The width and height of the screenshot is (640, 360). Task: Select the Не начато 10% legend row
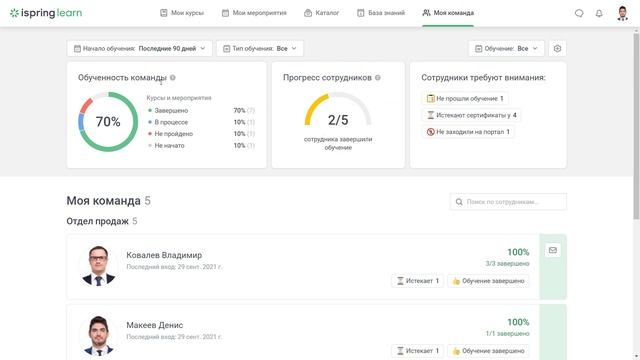[201, 145]
